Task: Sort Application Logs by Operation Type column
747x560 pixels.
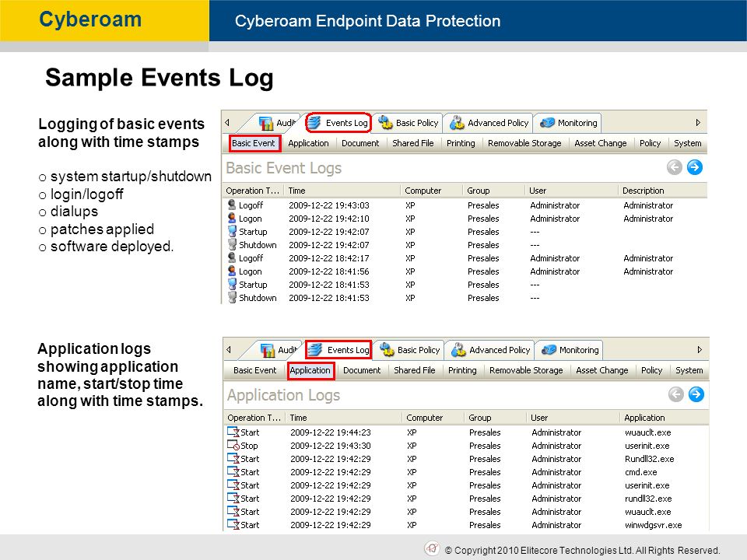Action: tap(254, 418)
